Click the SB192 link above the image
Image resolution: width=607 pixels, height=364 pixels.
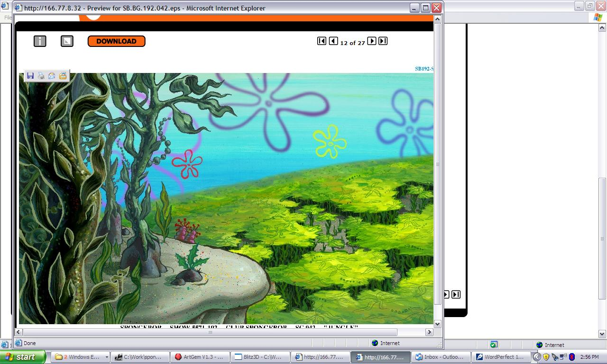424,69
